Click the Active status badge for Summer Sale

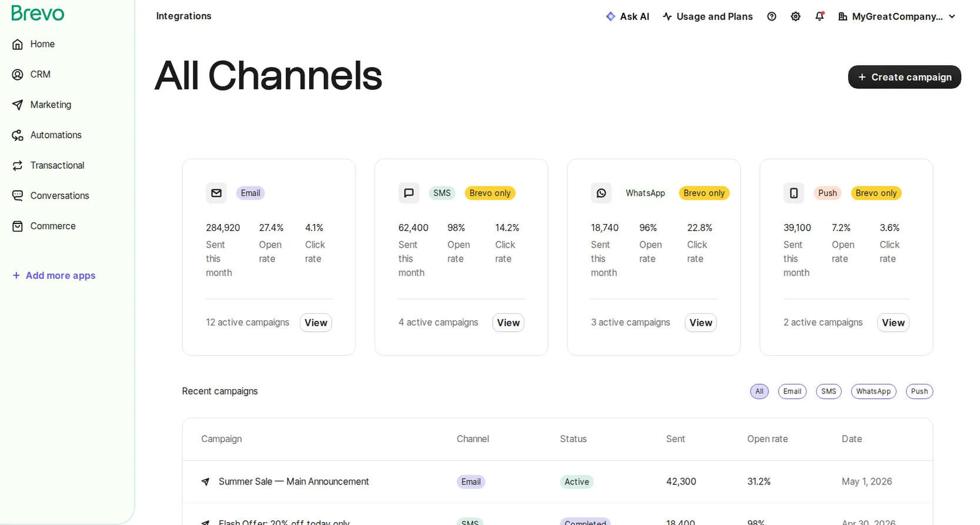[x=577, y=482]
